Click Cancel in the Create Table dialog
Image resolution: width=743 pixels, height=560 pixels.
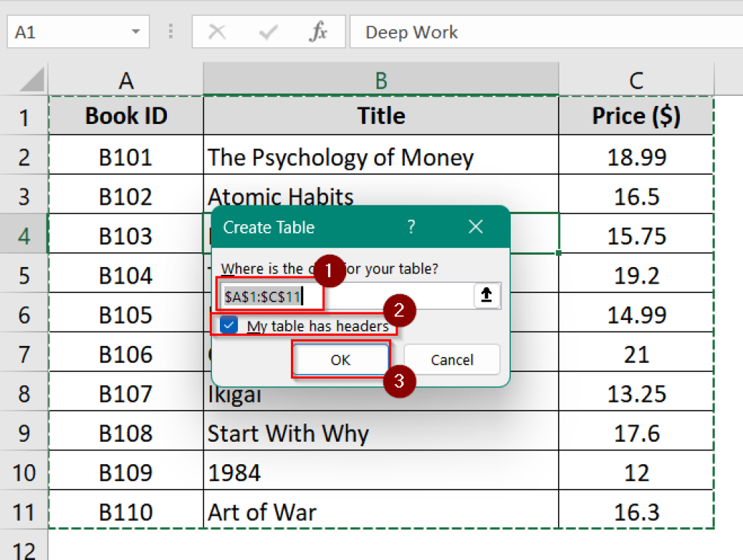pyautogui.click(x=452, y=360)
